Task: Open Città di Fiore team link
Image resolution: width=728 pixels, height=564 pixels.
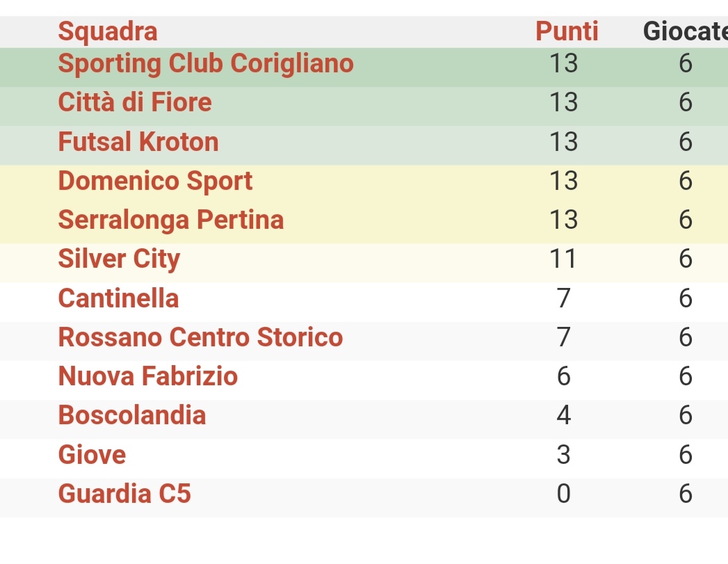Action: 135,103
